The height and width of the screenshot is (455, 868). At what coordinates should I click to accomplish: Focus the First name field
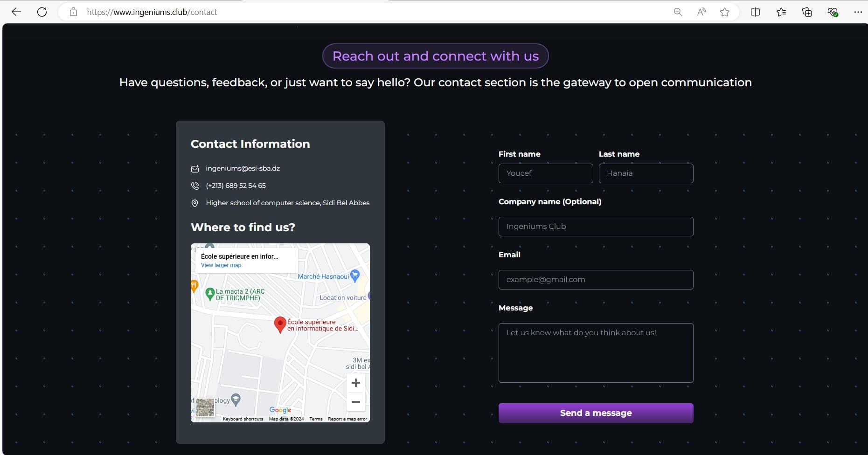(x=545, y=173)
